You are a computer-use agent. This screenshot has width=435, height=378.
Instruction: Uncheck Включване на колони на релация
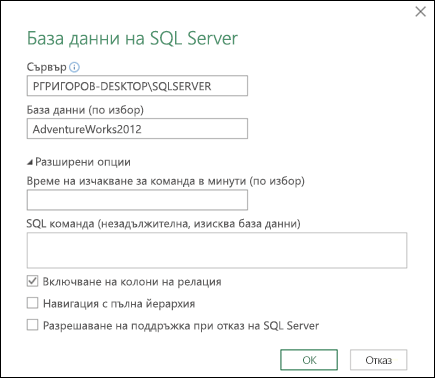pyautogui.click(x=32, y=281)
